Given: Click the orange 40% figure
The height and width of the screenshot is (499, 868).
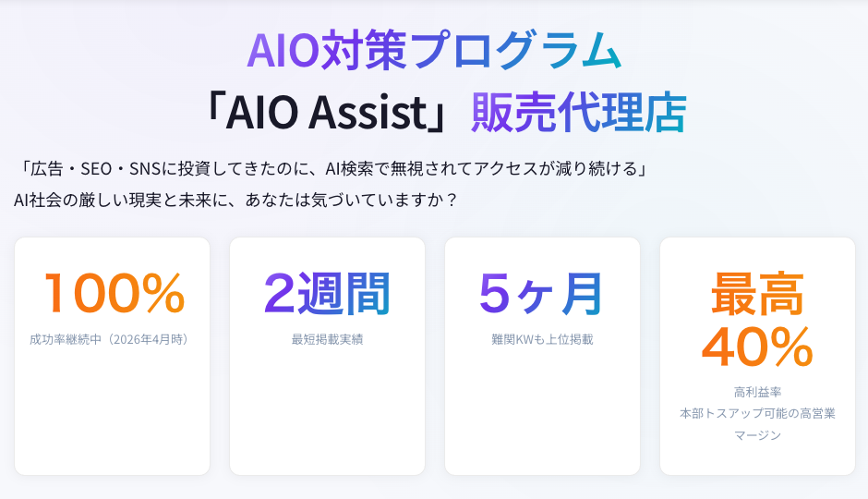Looking at the screenshot, I should point(756,347).
